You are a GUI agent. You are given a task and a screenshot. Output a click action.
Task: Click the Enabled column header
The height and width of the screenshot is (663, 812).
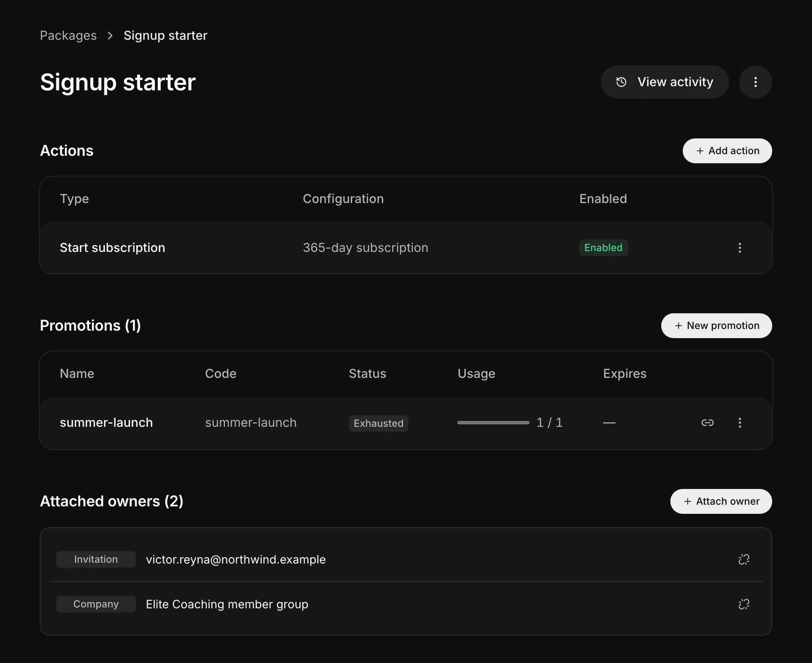(x=603, y=199)
